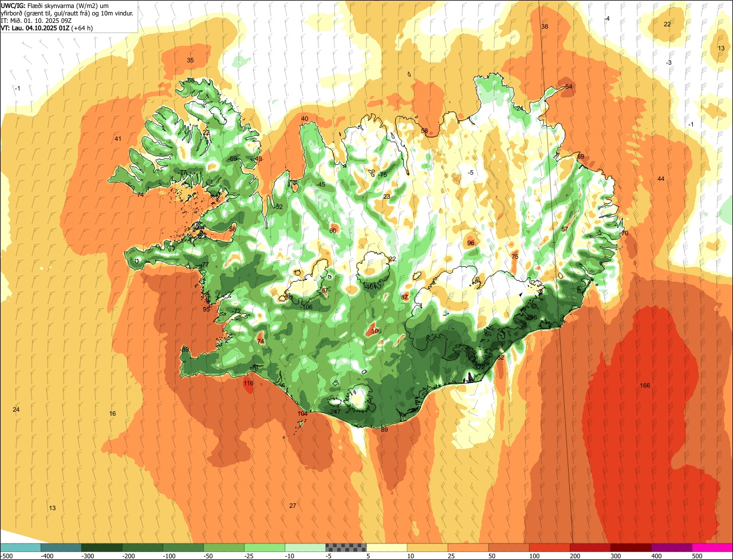Viewport: 733px width, 560px height.
Task: Click the -3 value at the top right
Action: click(668, 62)
